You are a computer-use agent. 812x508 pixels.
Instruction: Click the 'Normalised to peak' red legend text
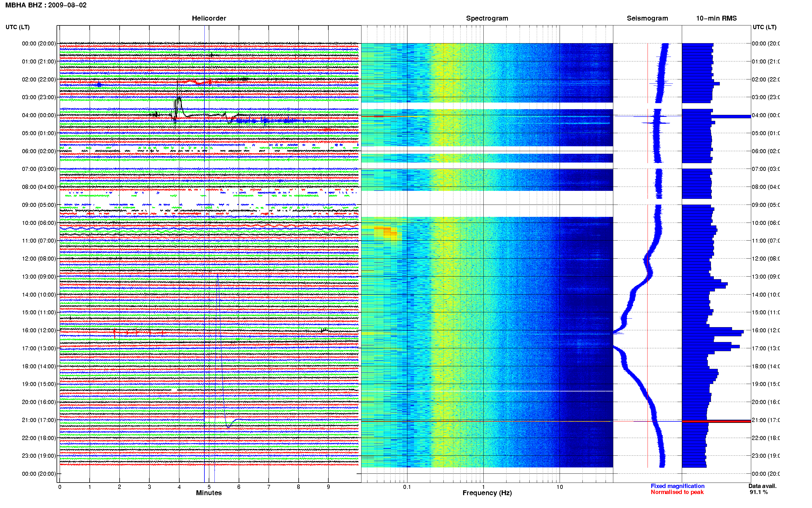tap(677, 492)
